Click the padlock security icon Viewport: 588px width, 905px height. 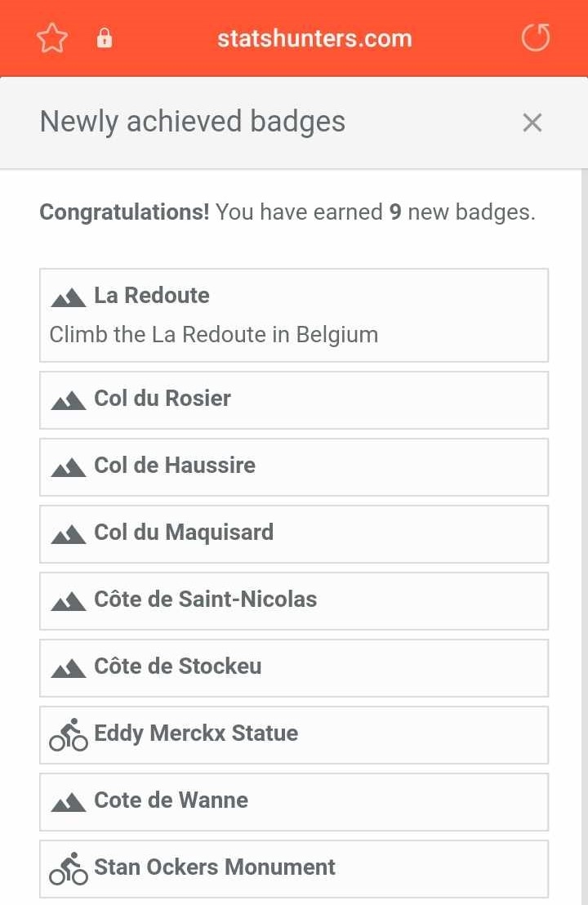(105, 38)
